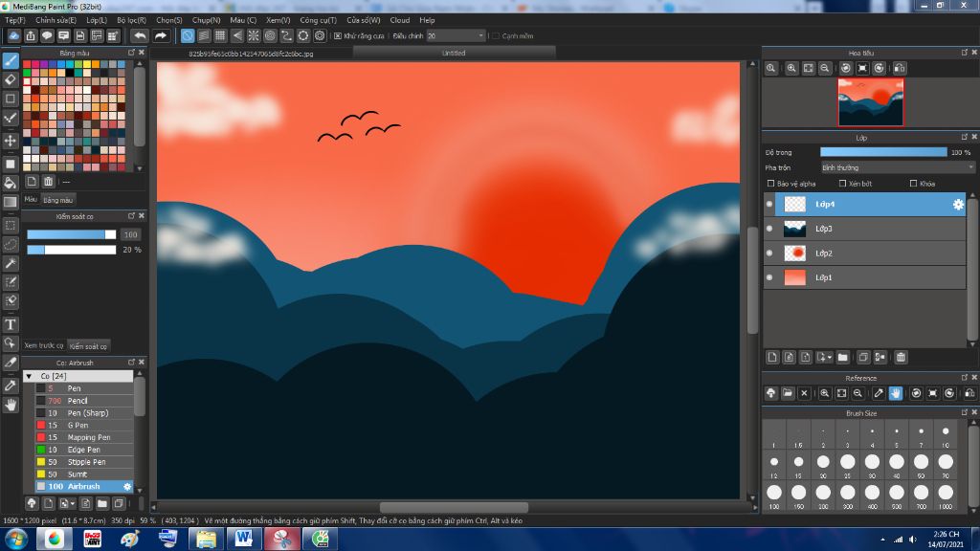Adjust the Độ trong opacity slider
This screenshot has height=551, width=980.
tap(883, 152)
